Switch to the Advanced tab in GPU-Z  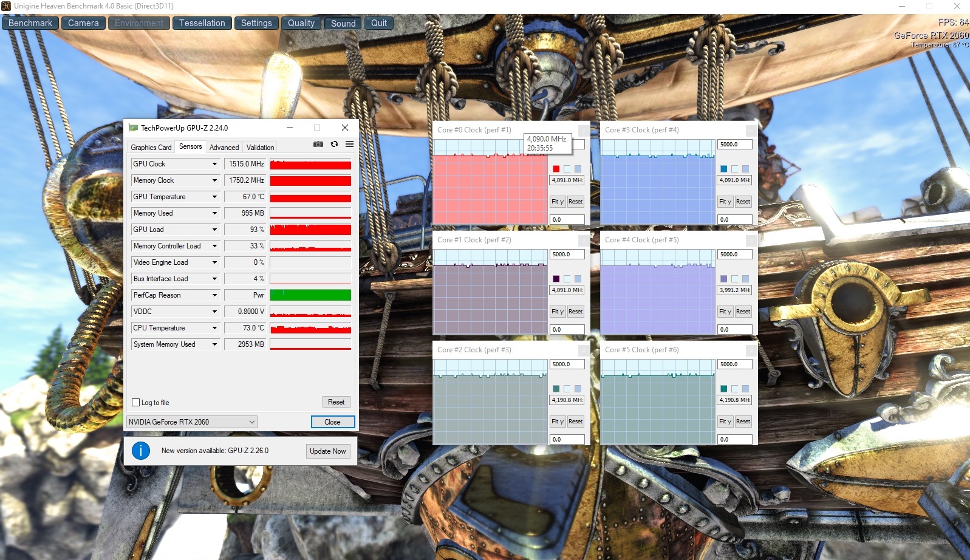[x=224, y=148]
